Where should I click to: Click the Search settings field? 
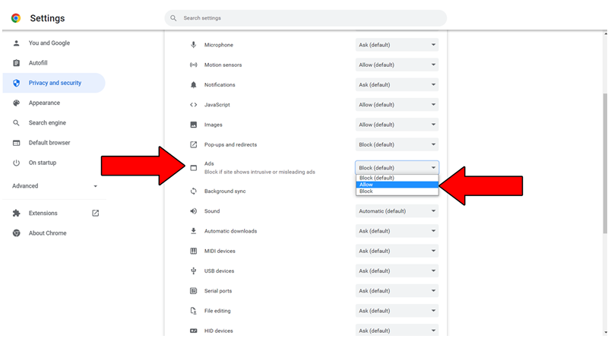(x=306, y=18)
